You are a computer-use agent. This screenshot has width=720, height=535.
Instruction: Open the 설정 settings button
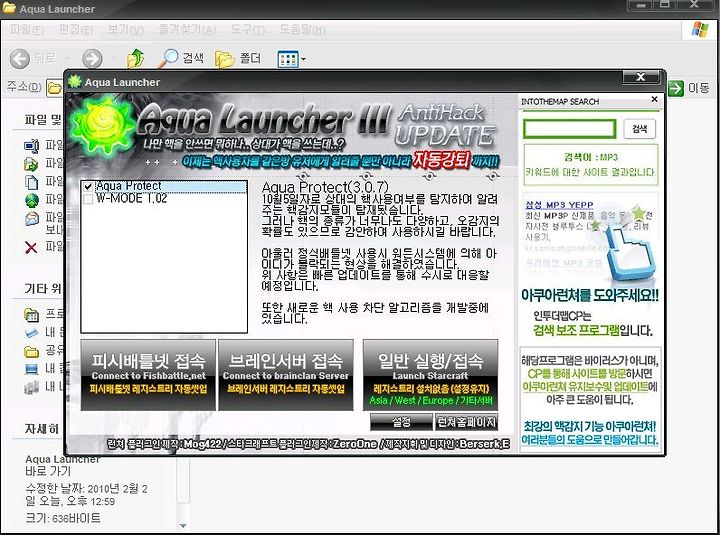coord(401,422)
